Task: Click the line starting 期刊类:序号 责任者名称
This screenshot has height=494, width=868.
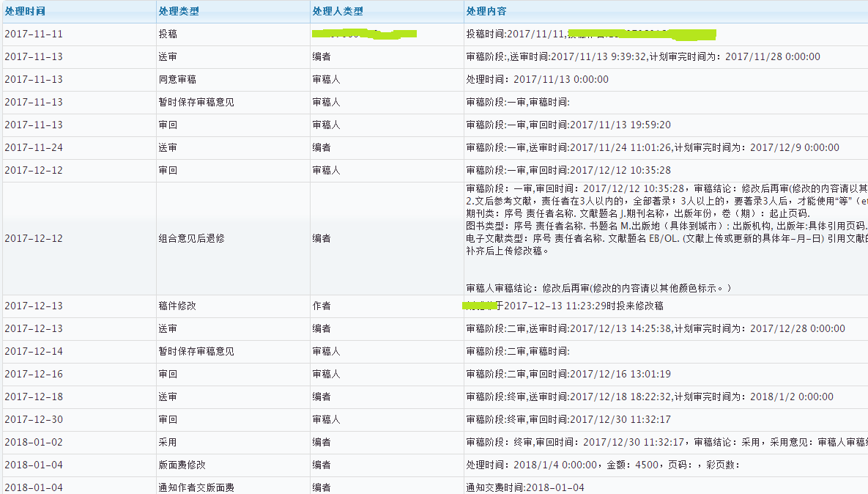Action: 638,213
